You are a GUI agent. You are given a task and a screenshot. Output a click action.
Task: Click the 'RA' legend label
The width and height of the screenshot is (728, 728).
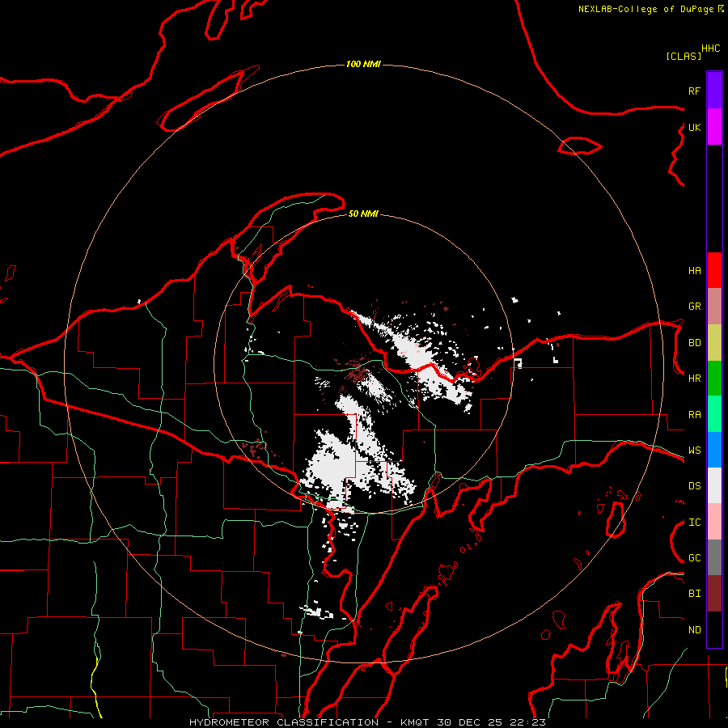coord(694,415)
